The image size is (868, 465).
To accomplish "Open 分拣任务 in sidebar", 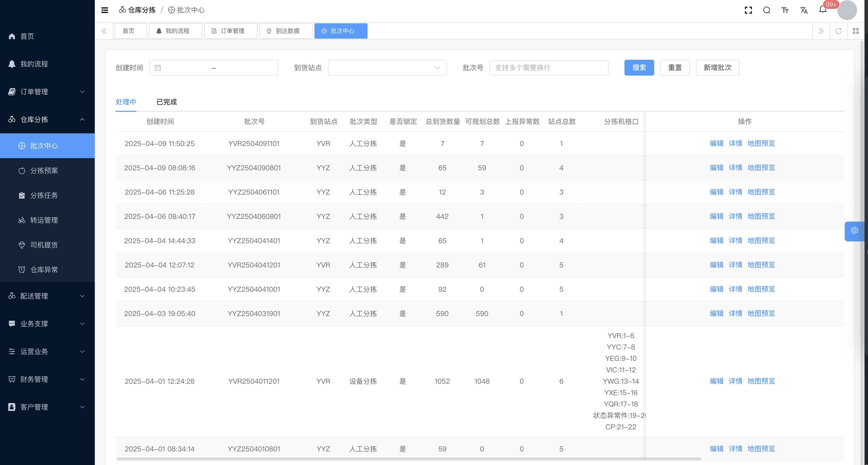I will 44,195.
